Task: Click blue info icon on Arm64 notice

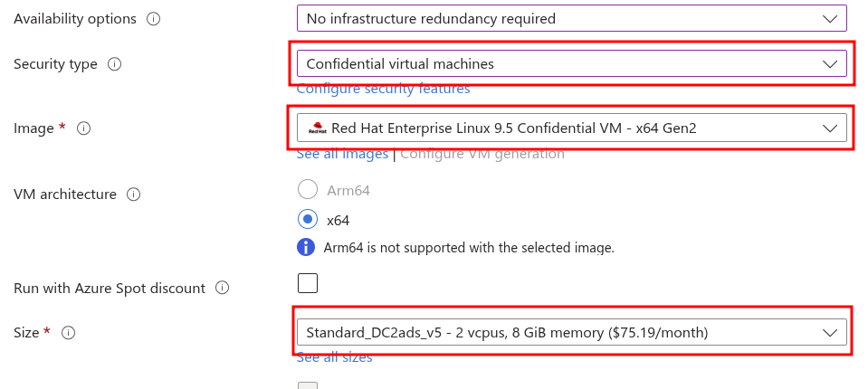Action: click(x=308, y=247)
